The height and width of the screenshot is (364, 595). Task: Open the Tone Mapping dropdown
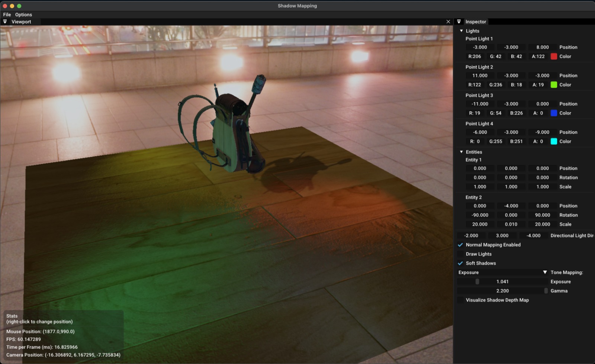point(503,273)
